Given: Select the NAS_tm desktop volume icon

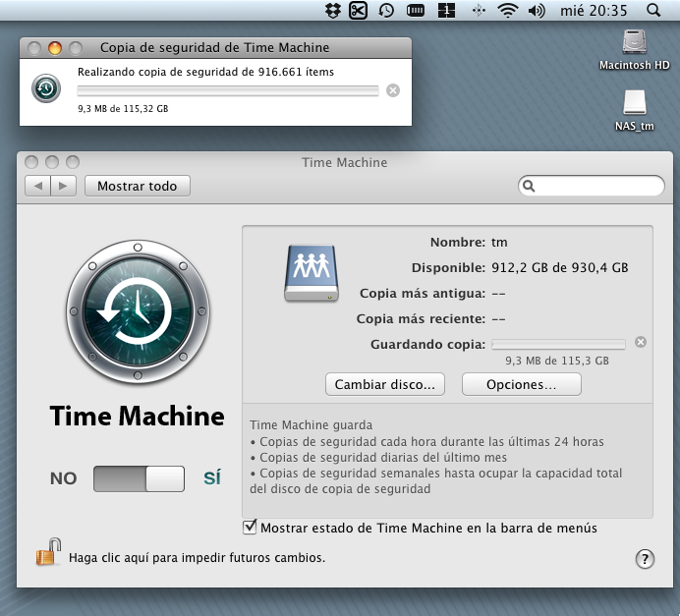Looking at the screenshot, I should click(x=635, y=103).
